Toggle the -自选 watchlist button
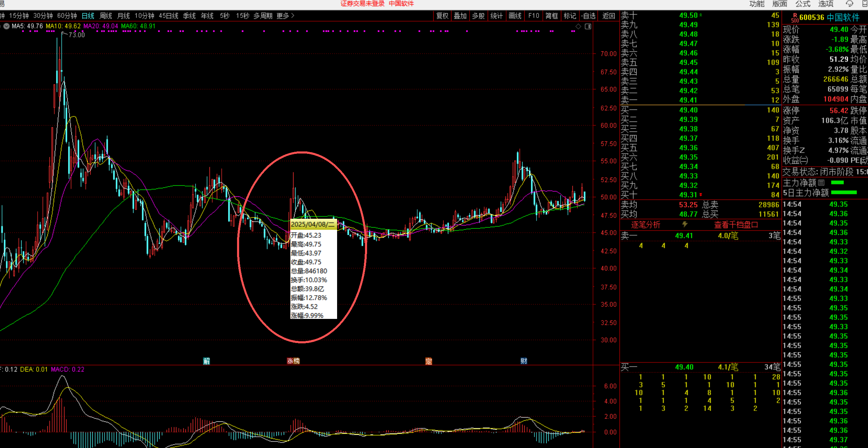Screen dimensions: 868x448 pyautogui.click(x=588, y=16)
